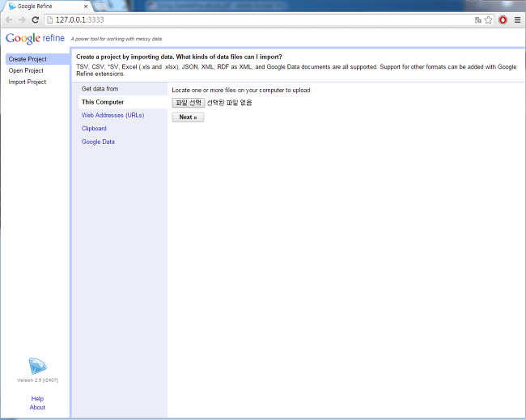Click the file select (파일 선택) button
Viewport: 526px width, 420px height.
189,103
